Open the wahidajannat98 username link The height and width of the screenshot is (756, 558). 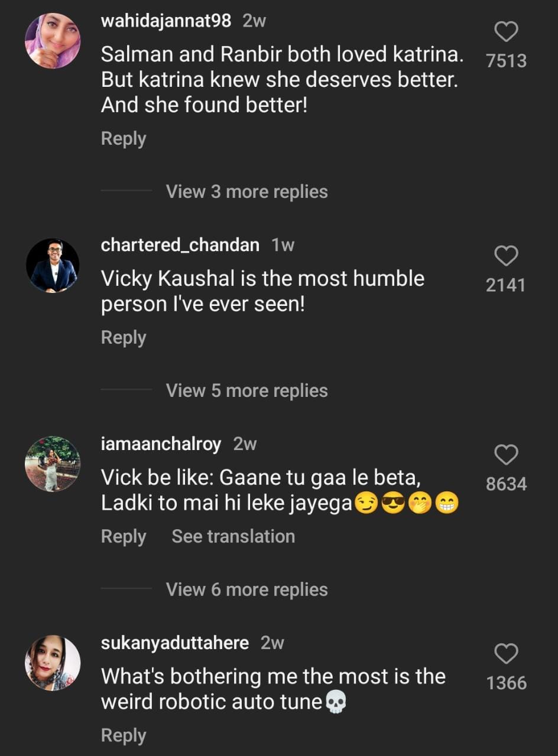(166, 22)
